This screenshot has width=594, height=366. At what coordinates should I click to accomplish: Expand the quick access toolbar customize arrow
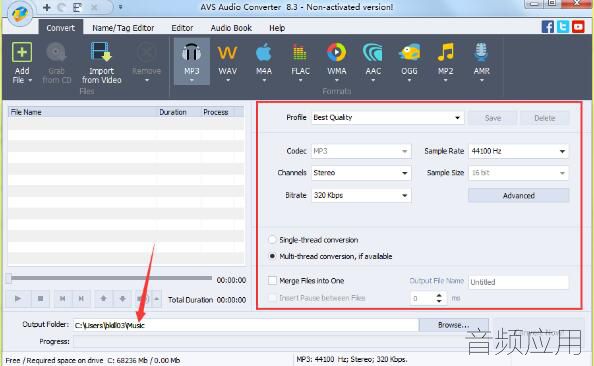tap(120, 7)
